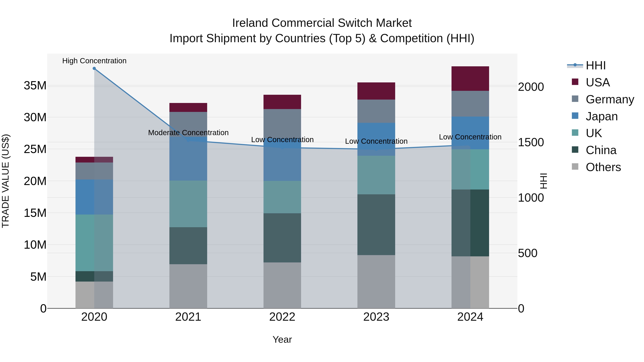This screenshot has height=362, width=644.
Task: Click the China dark green legend swatch
Action: tap(575, 149)
